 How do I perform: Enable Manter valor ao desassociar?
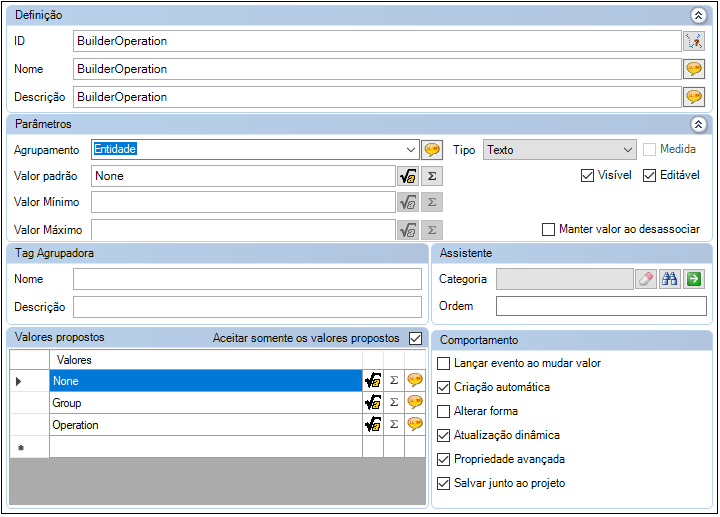click(x=548, y=230)
